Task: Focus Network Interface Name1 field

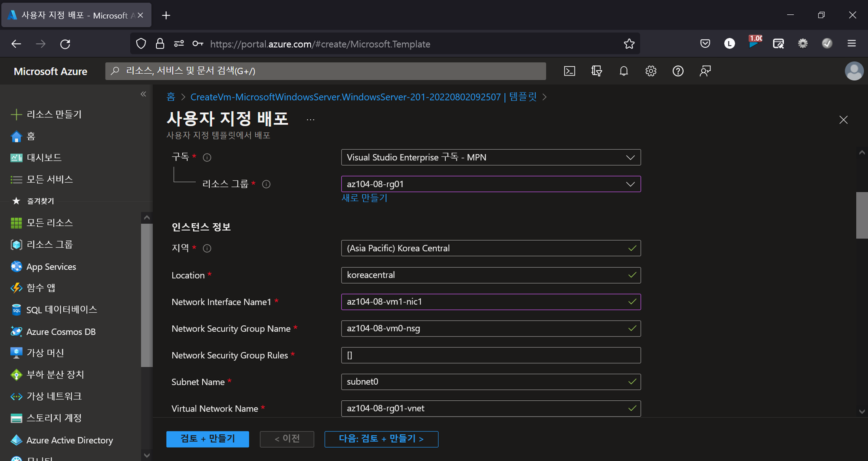Action: [491, 302]
